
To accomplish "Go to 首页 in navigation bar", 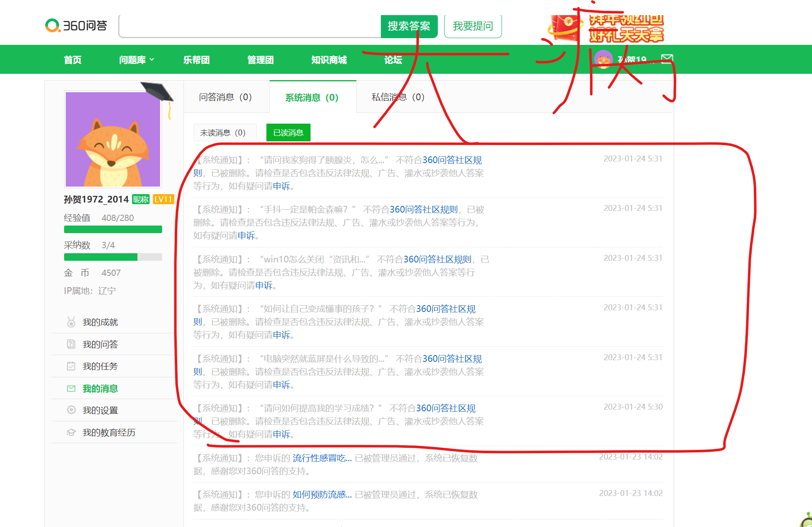I will 72,60.
